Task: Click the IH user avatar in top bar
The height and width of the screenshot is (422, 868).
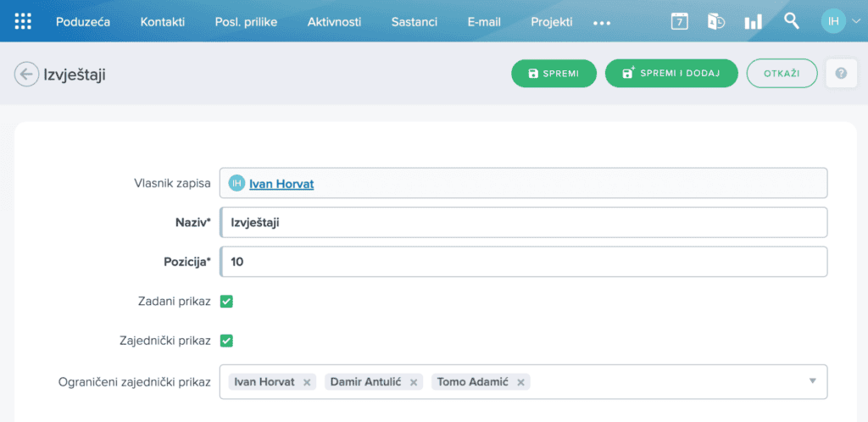Action: (x=833, y=21)
